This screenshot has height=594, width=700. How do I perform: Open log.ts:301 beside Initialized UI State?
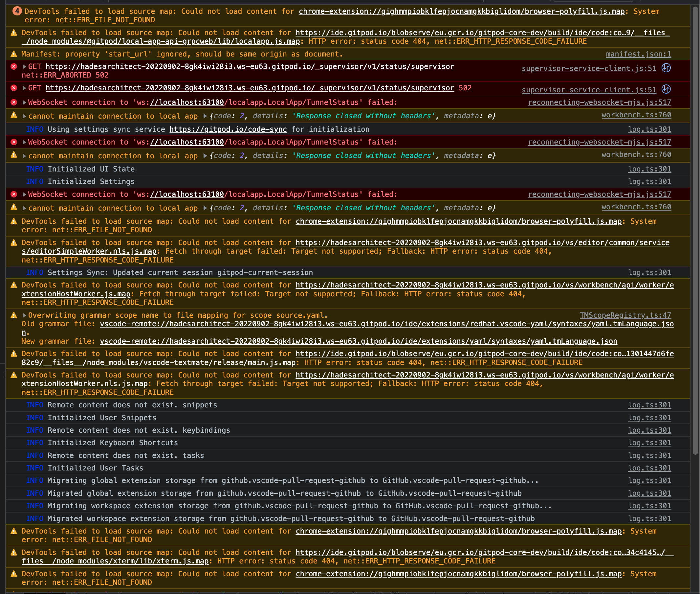click(x=649, y=169)
